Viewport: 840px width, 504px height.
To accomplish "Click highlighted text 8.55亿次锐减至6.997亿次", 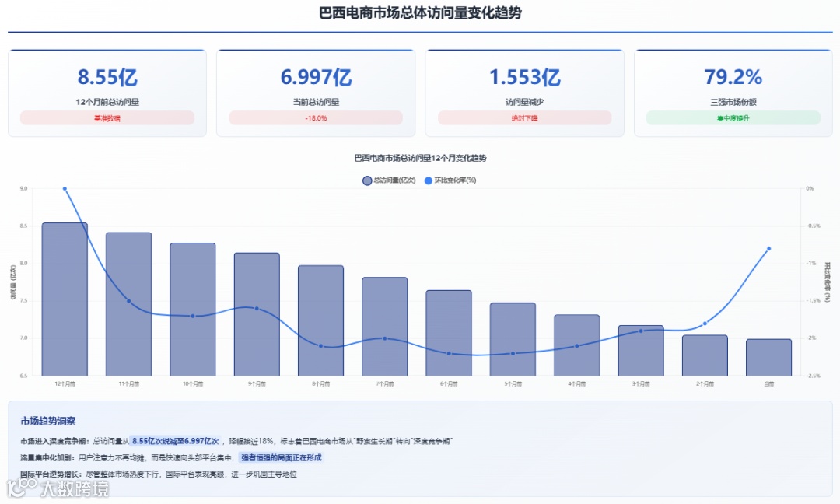I will coord(176,441).
